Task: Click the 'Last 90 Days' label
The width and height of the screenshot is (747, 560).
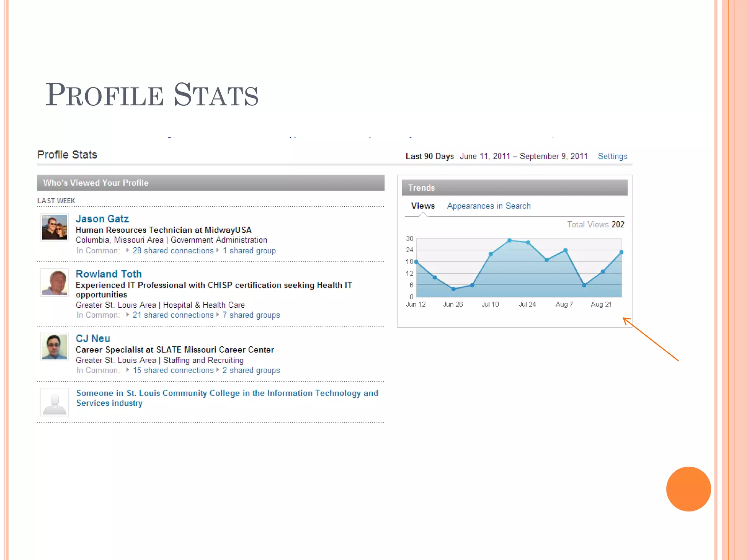Action: pyautogui.click(x=430, y=156)
